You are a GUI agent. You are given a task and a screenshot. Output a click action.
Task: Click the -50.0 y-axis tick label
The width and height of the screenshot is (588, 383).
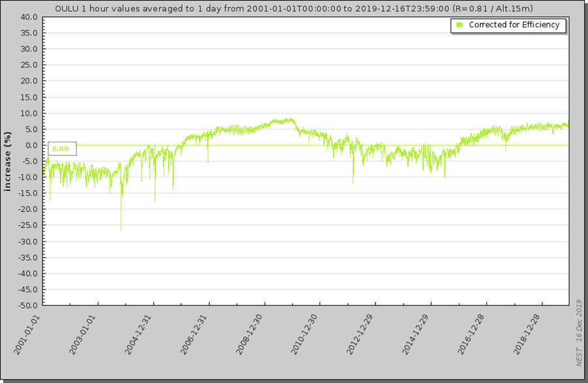(28, 305)
